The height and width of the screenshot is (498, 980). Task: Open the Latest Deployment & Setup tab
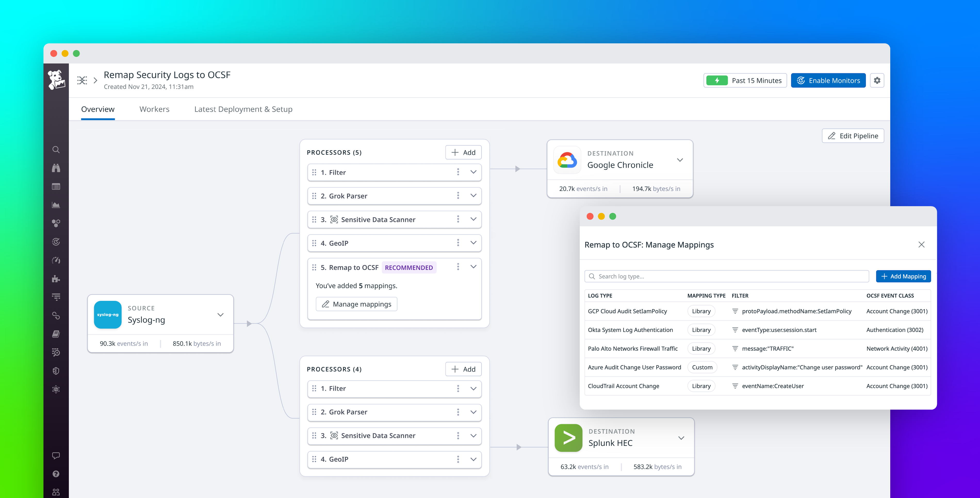243,109
